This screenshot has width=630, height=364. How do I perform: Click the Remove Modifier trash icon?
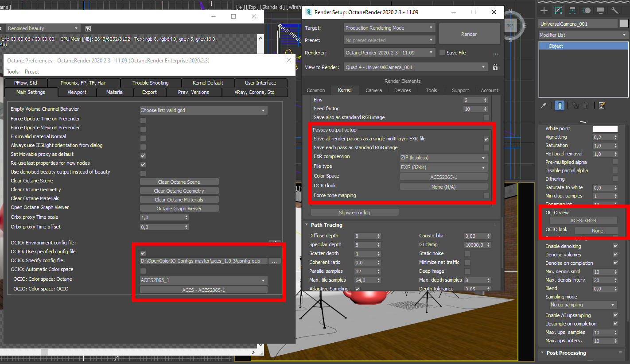586,105
